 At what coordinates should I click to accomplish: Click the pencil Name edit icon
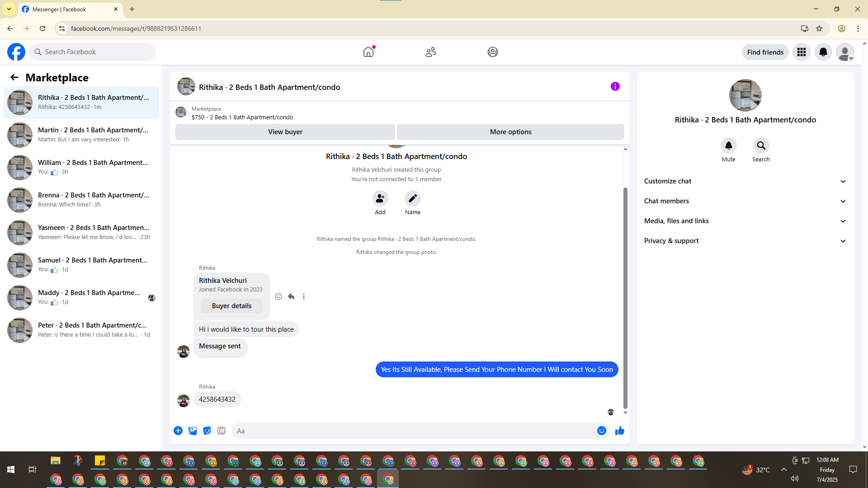pyautogui.click(x=412, y=198)
